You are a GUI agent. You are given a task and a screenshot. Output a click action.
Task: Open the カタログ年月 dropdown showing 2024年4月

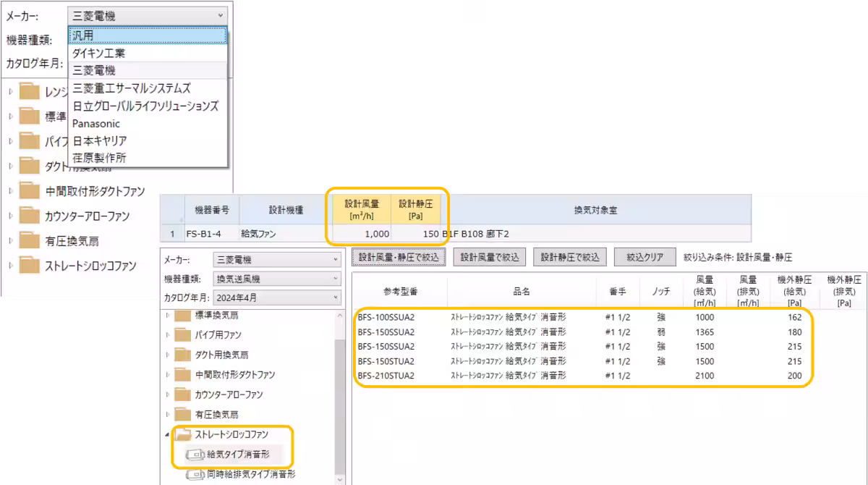point(276,298)
